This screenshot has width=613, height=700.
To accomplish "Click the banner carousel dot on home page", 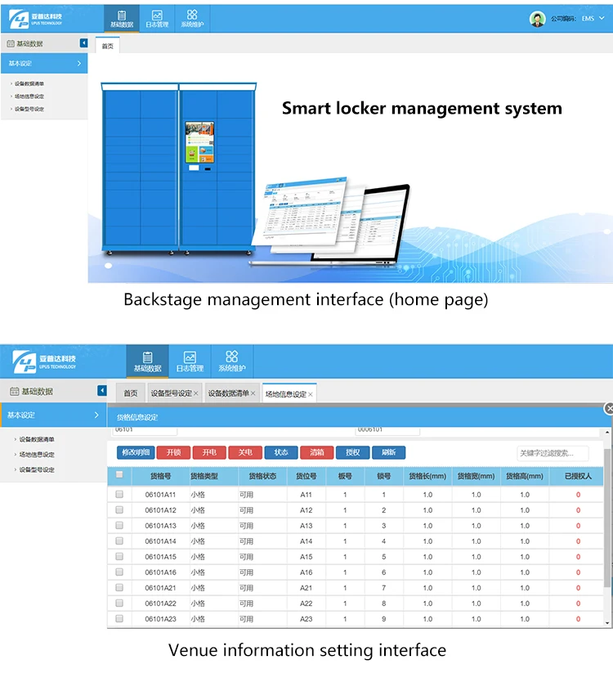I will (108, 266).
